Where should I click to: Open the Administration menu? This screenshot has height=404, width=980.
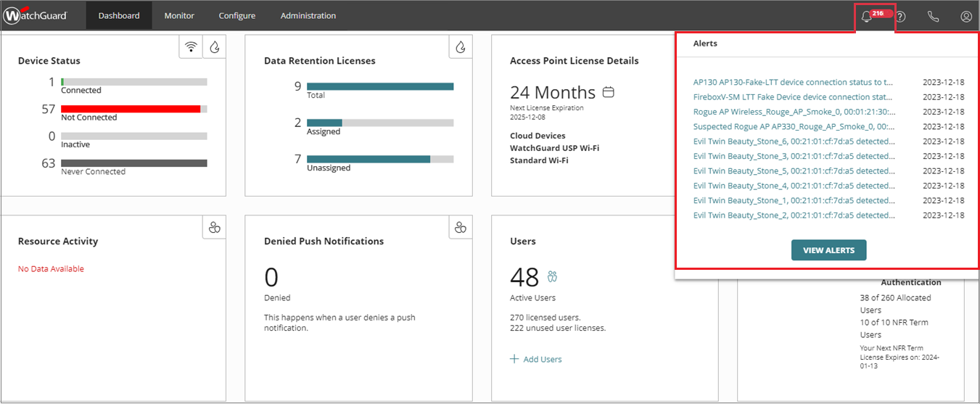pos(308,15)
